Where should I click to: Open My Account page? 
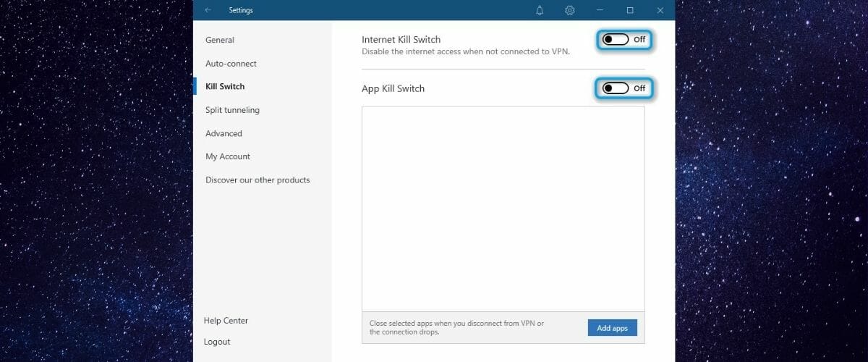(x=228, y=156)
